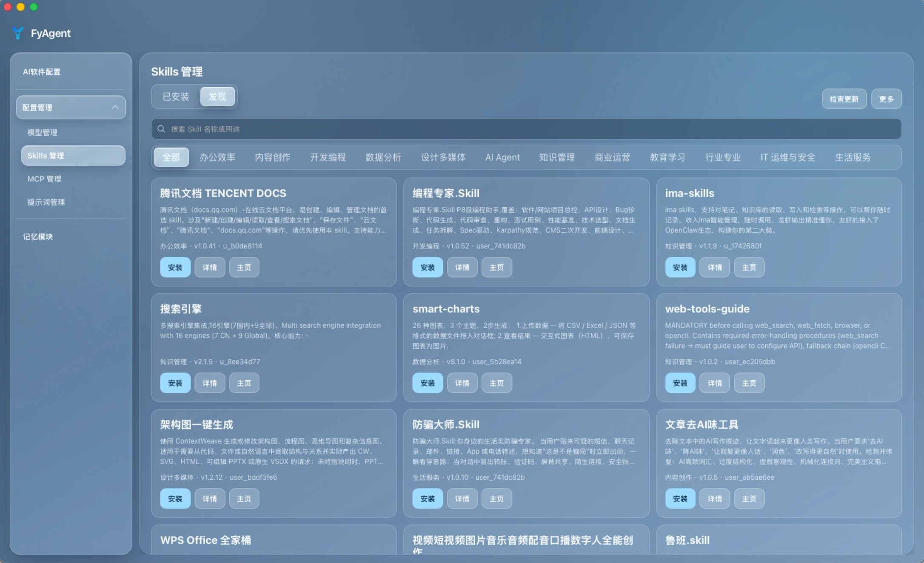Open 主页 for 文章去AI味工具
This screenshot has width=924, height=563.
click(x=749, y=499)
